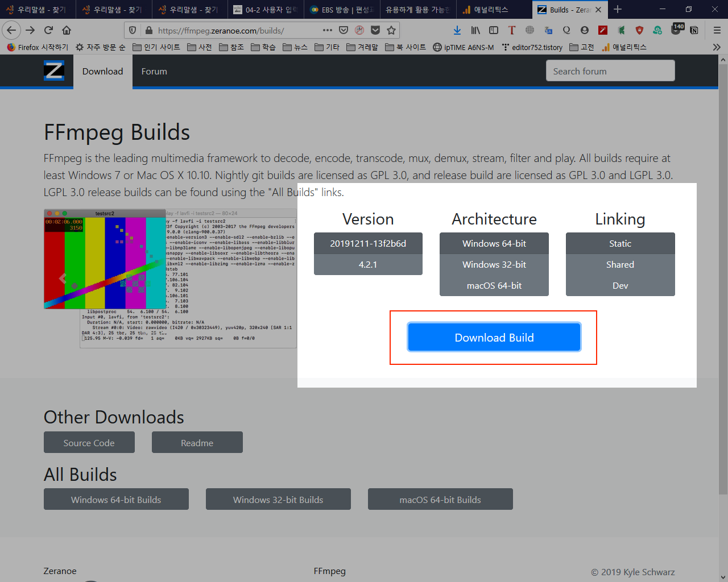Open the 인기 사이트 bookmark folder

156,47
